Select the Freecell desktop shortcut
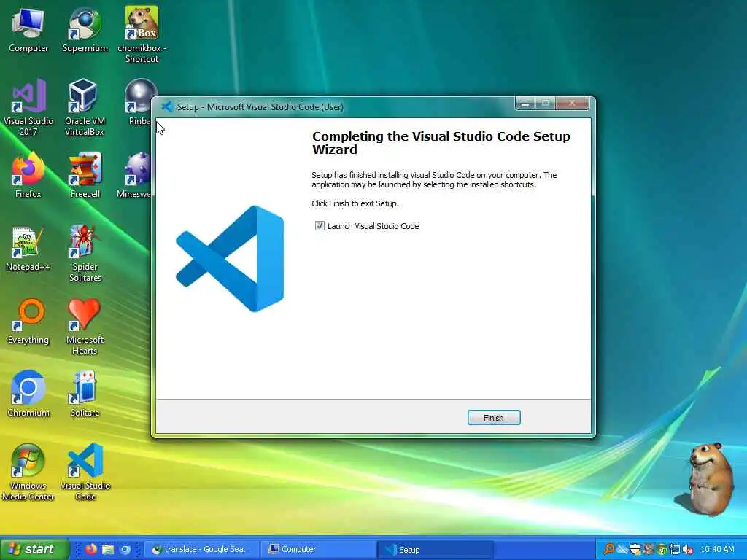747x560 pixels. pyautogui.click(x=85, y=176)
